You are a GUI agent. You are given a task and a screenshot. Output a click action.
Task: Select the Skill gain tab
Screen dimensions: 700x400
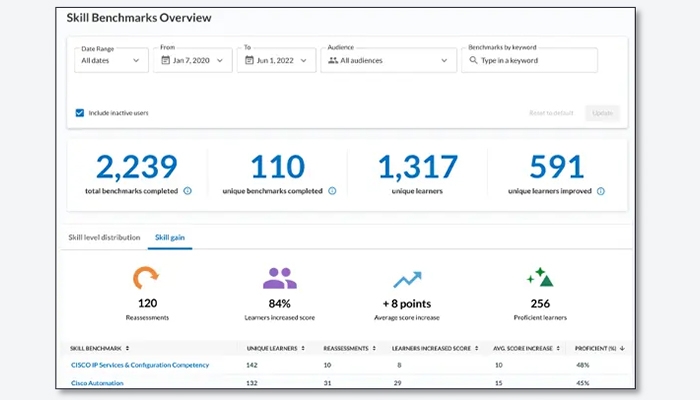coord(170,237)
